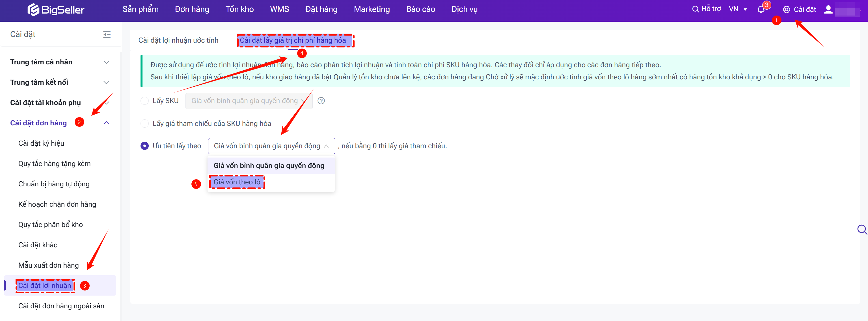This screenshot has width=868, height=321.
Task: Click the Ưu tiên lấy theo combo box
Action: 271,146
